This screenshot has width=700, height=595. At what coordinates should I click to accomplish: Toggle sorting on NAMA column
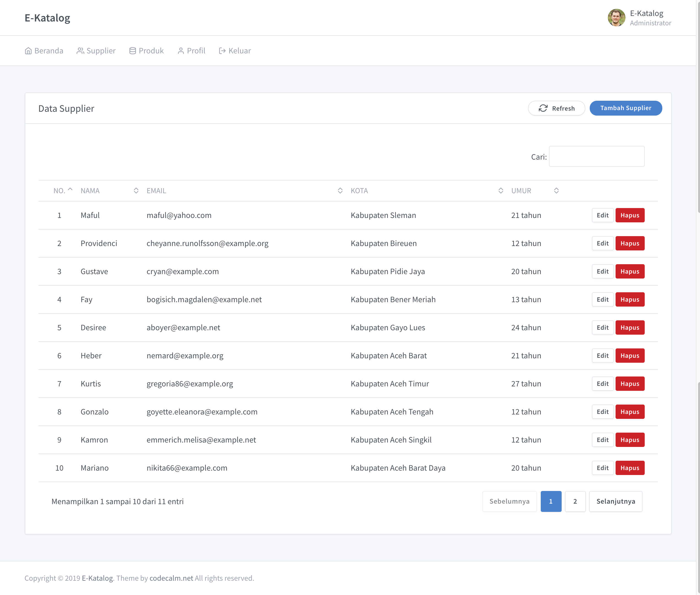(x=136, y=190)
